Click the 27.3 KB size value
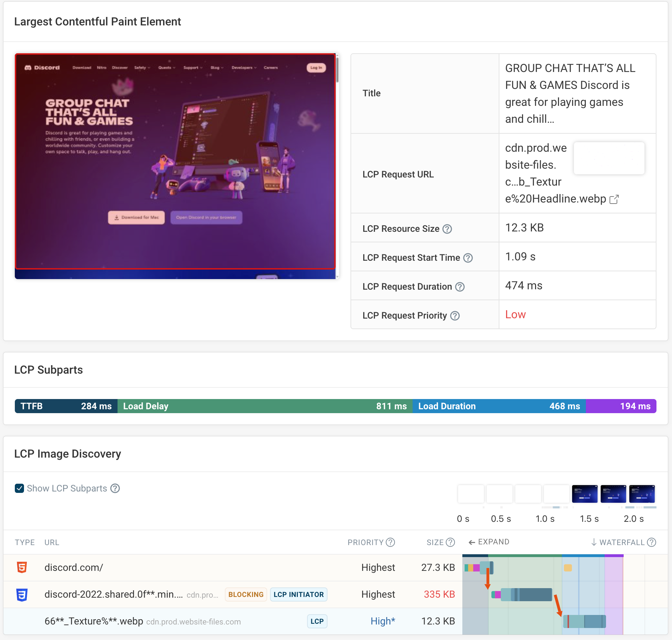The image size is (672, 640). click(x=438, y=567)
